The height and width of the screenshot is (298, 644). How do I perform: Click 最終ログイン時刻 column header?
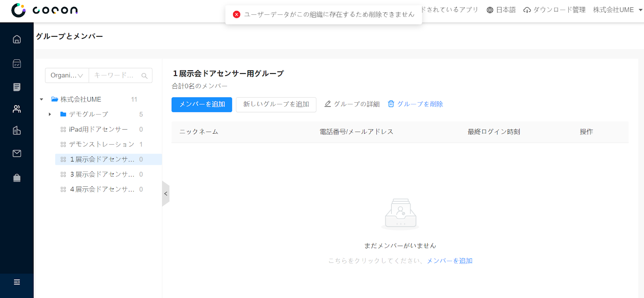click(494, 132)
